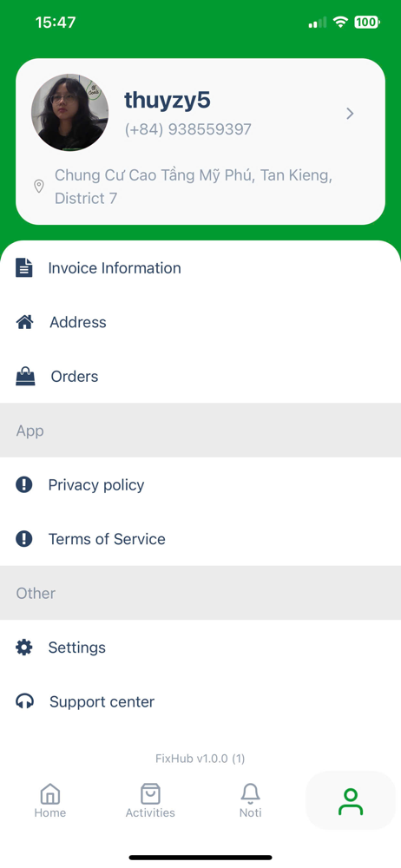
Task: Tap the thuyzy5 profile avatar photo
Action: tap(69, 112)
